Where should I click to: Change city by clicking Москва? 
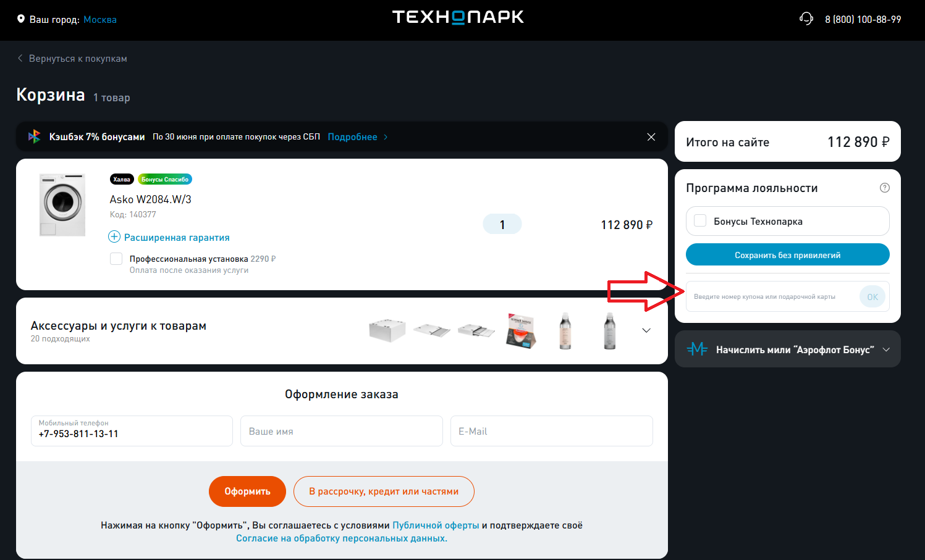point(100,20)
